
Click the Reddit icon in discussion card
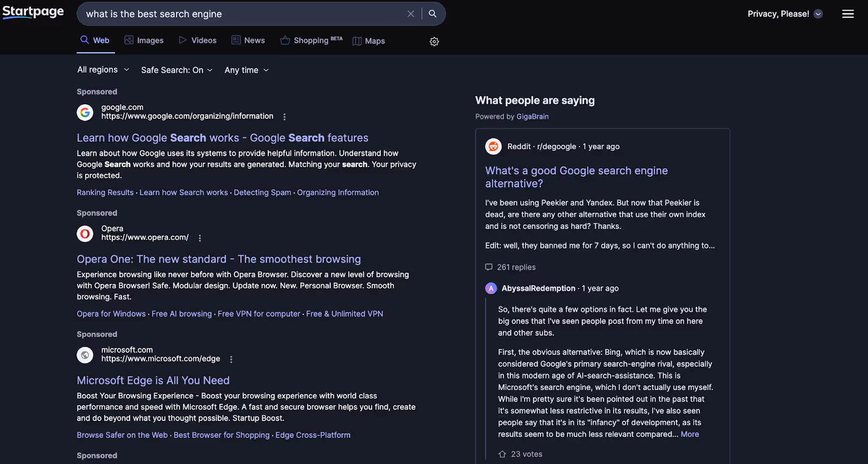point(493,147)
